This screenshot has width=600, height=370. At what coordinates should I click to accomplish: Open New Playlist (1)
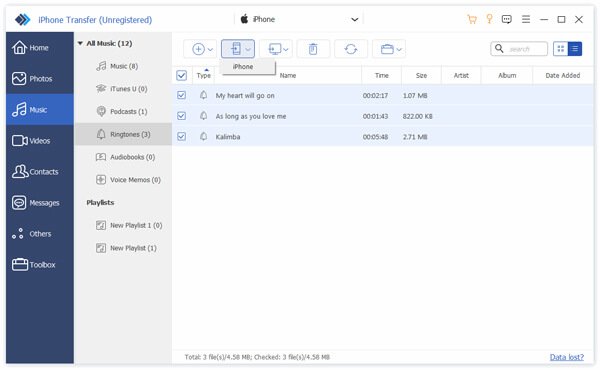point(123,248)
